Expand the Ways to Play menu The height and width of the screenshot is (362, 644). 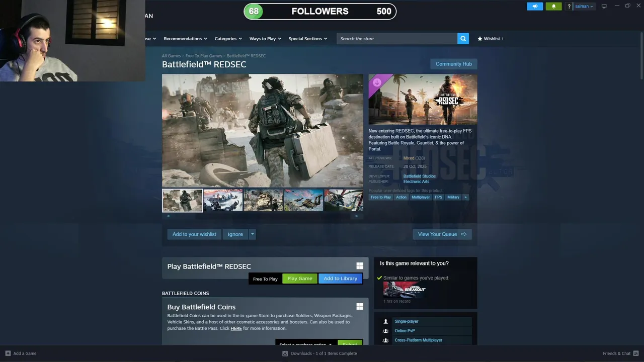pos(265,39)
